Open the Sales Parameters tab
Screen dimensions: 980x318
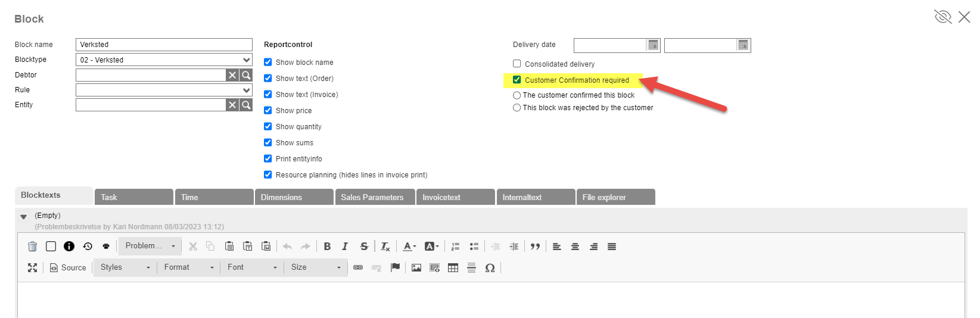coord(375,197)
